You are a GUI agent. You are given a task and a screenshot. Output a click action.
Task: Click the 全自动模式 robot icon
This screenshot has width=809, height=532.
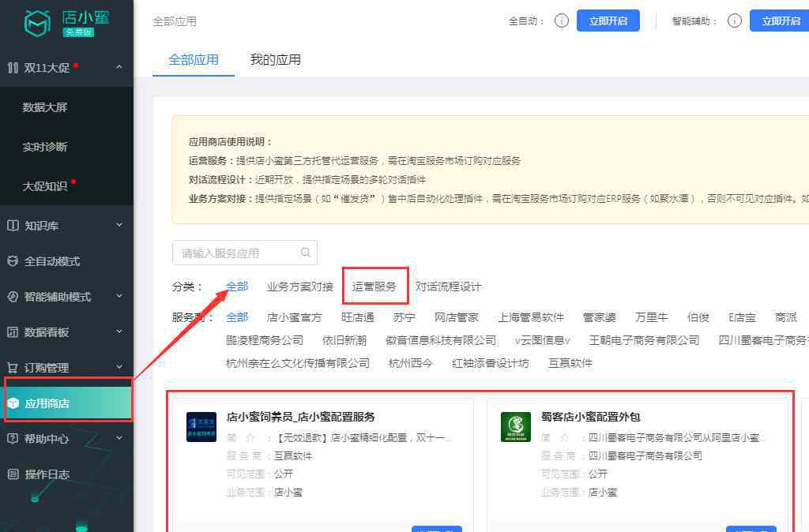[x=13, y=260]
